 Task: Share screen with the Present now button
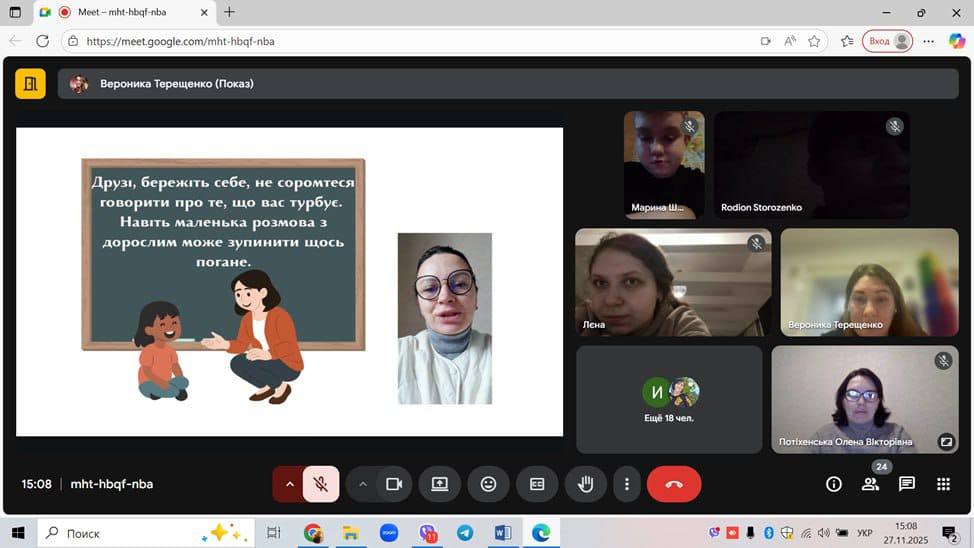point(440,484)
